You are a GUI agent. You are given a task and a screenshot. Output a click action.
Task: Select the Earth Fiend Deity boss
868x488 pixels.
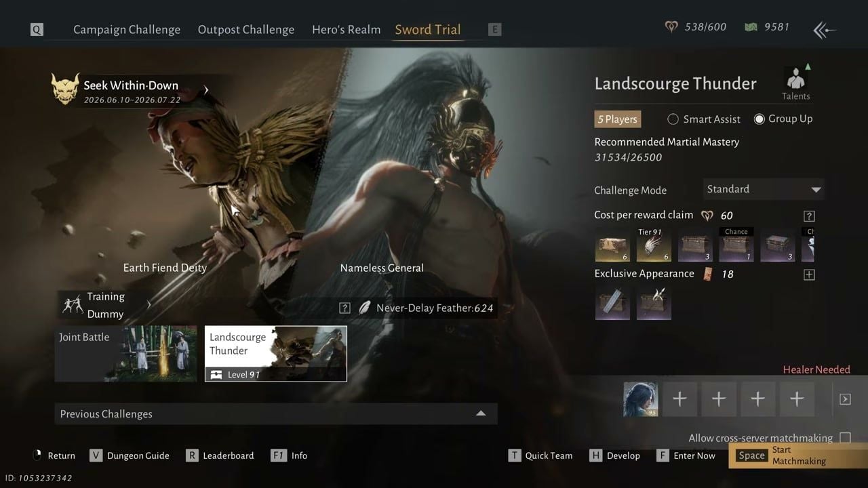165,268
